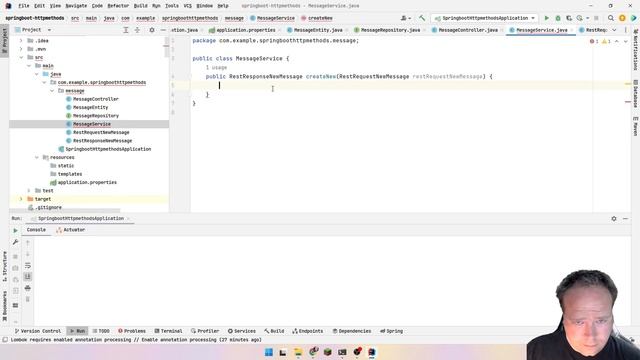Screen dimensions: 640x360
Task: Open the VCS menu
Action: coord(187,6)
